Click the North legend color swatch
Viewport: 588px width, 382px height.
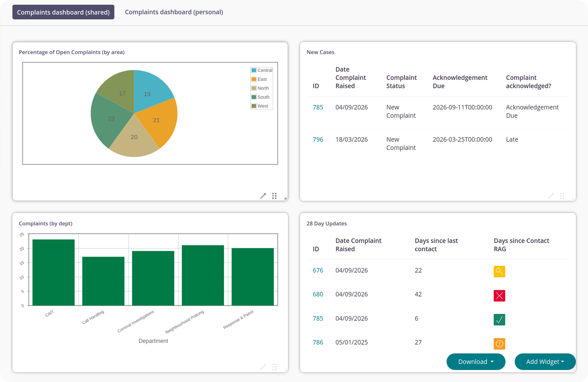point(254,88)
